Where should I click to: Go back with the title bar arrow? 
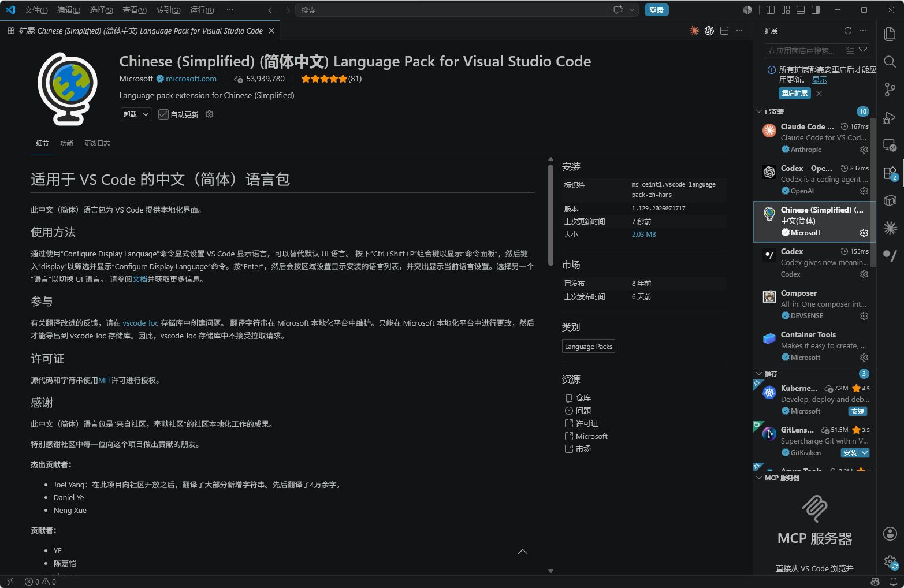(x=271, y=10)
